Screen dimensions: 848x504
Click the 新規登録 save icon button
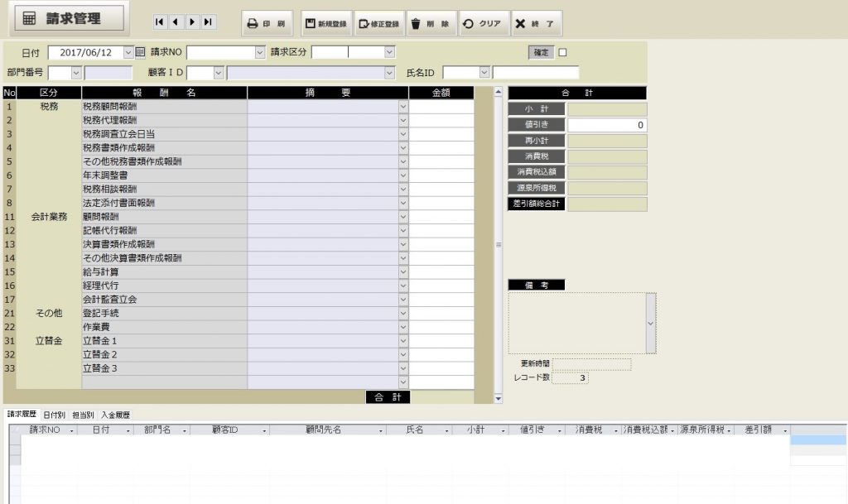[x=325, y=24]
